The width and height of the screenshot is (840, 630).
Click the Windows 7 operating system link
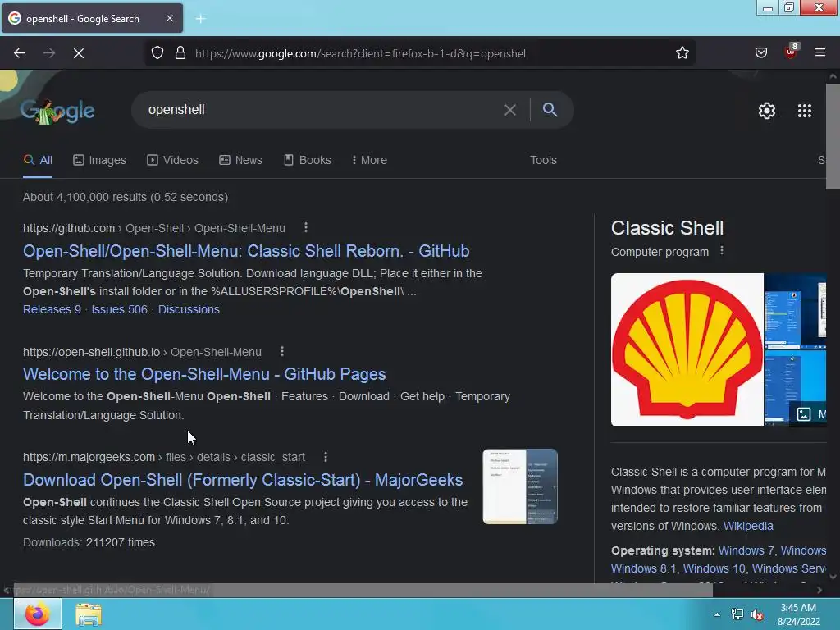click(x=746, y=550)
